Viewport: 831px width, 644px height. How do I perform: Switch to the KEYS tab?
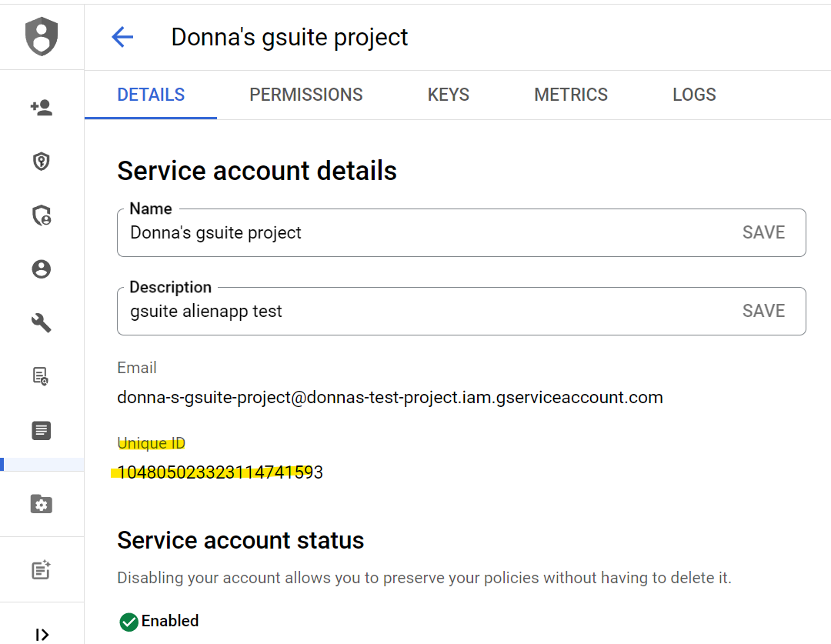click(449, 95)
